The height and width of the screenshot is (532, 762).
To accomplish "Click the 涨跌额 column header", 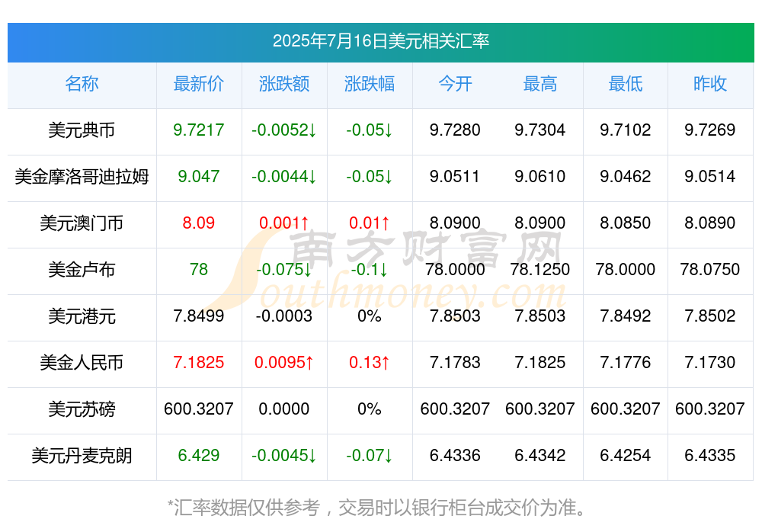I will pyautogui.click(x=284, y=84).
